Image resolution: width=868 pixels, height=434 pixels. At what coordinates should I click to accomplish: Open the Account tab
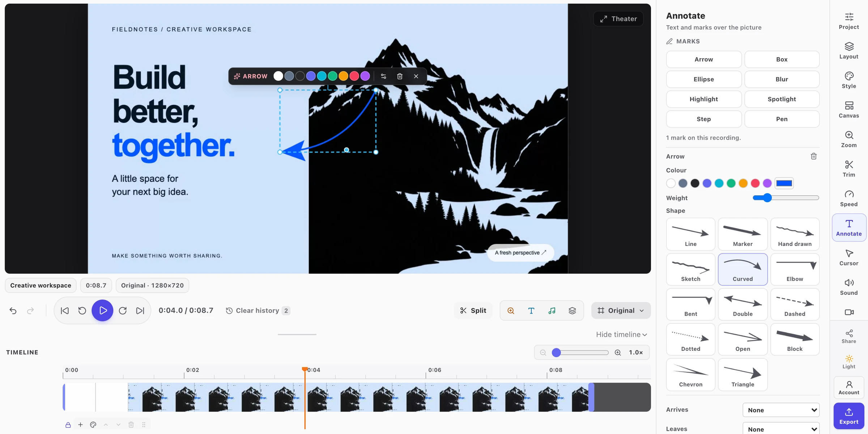[849, 387]
